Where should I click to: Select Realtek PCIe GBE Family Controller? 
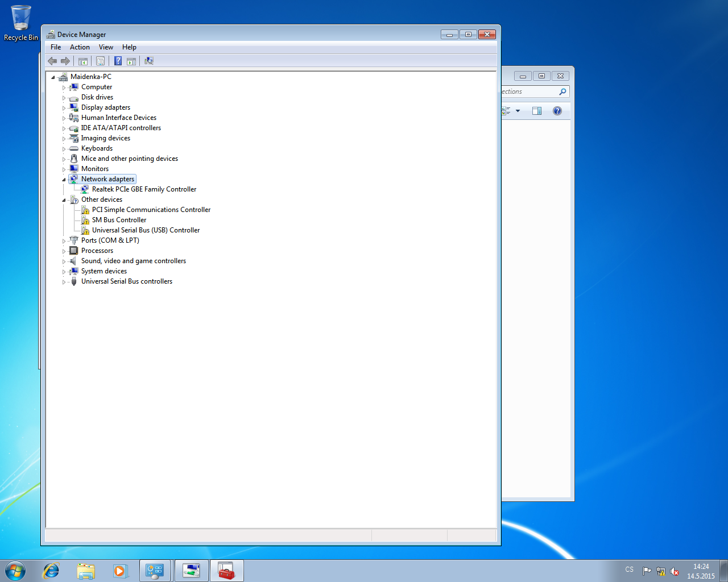point(144,189)
